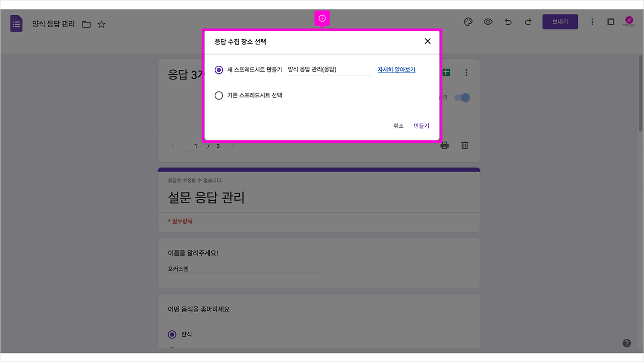
Task: Click the 만들기 button in the dialog
Action: point(421,126)
